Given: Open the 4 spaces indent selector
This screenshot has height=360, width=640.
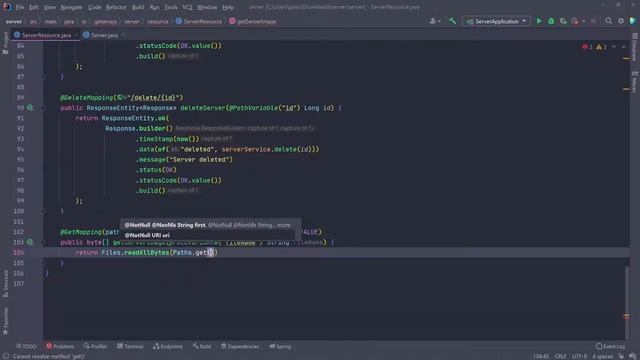Looking at the screenshot, I should (602, 356).
